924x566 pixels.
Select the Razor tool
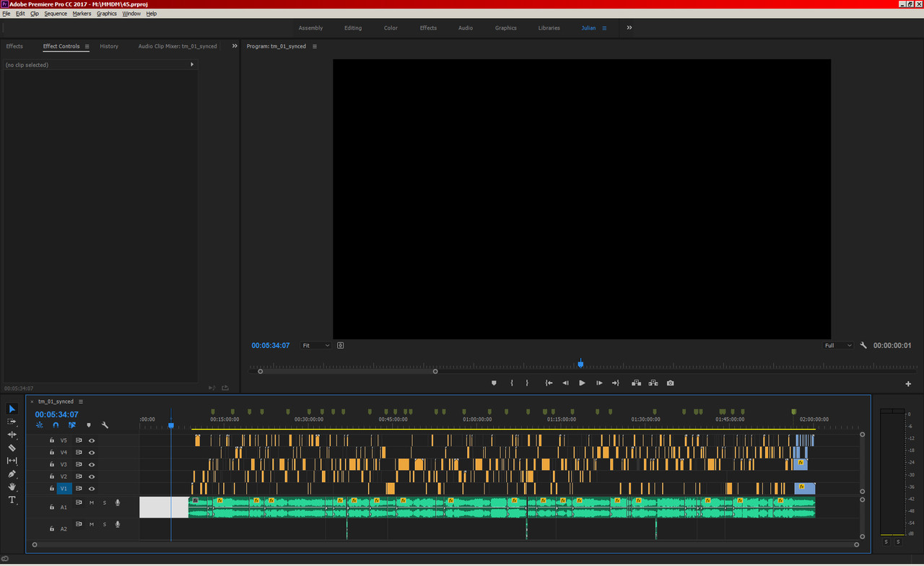coord(12,448)
